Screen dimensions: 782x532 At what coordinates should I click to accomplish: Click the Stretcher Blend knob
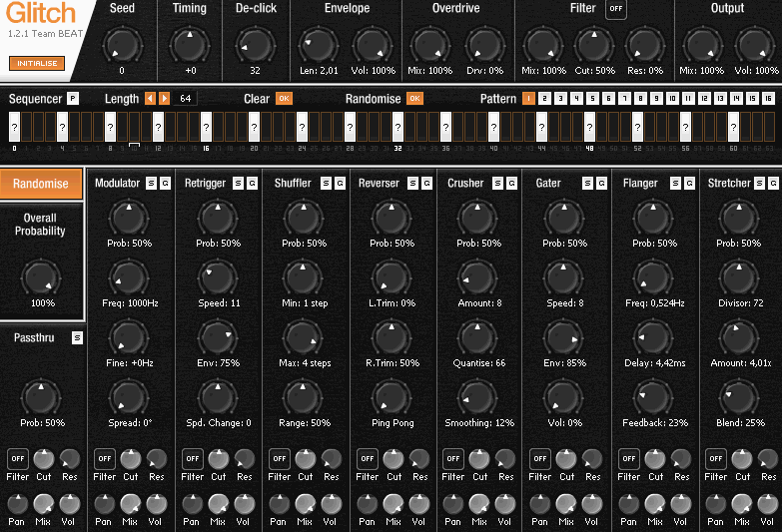(739, 398)
